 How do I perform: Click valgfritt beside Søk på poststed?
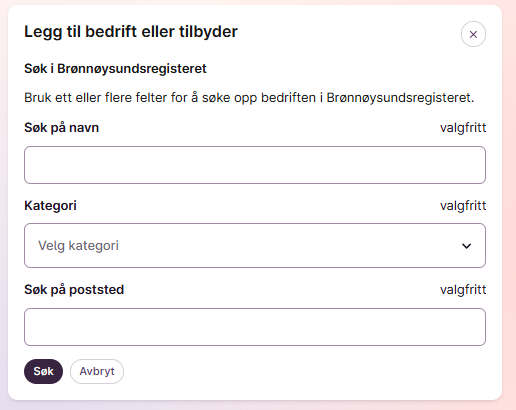tap(463, 290)
